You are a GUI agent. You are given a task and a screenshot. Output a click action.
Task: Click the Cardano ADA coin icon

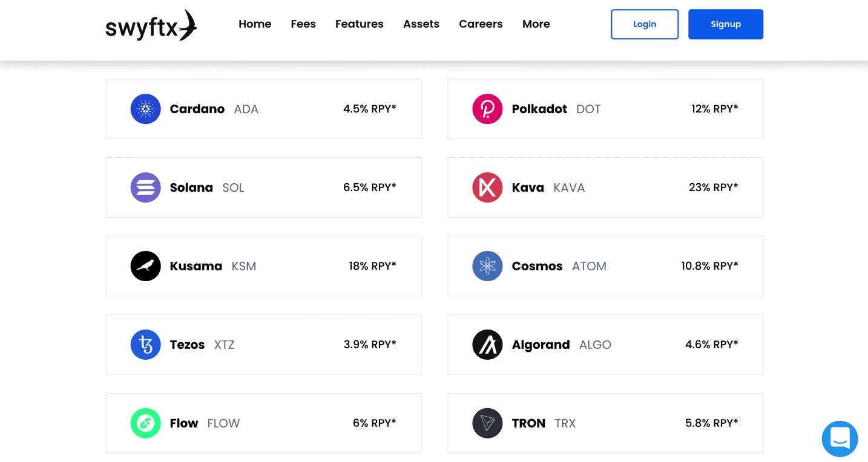pos(145,109)
